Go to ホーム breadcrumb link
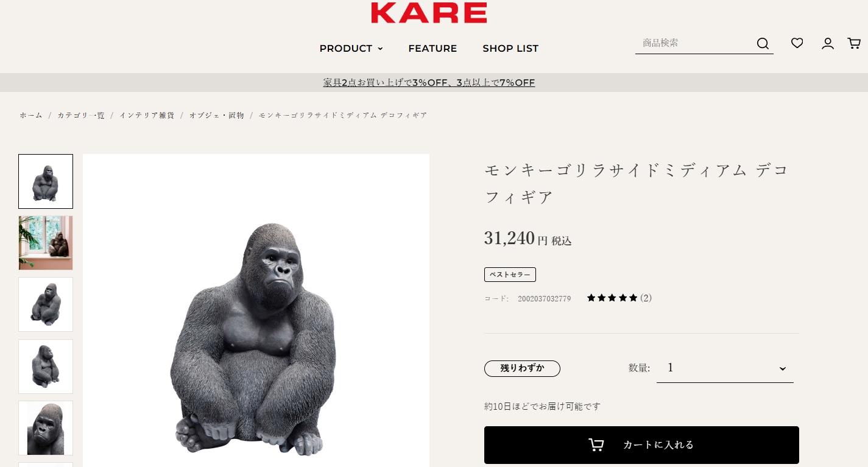The height and width of the screenshot is (467, 868). coord(31,115)
